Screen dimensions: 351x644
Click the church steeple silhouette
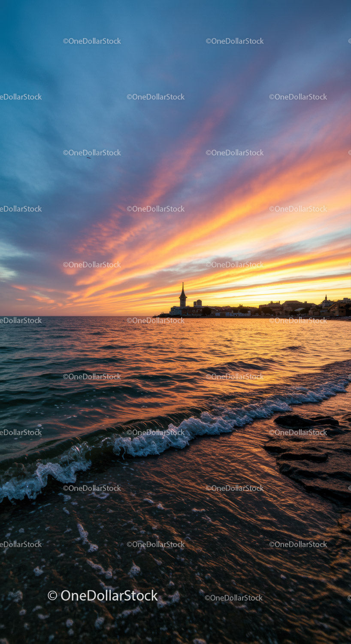click(x=183, y=295)
